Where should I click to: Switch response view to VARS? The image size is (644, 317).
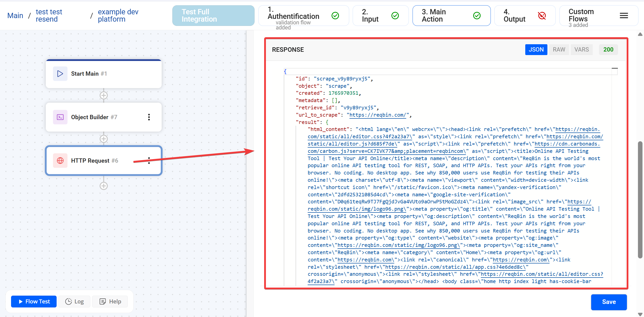[582, 50]
